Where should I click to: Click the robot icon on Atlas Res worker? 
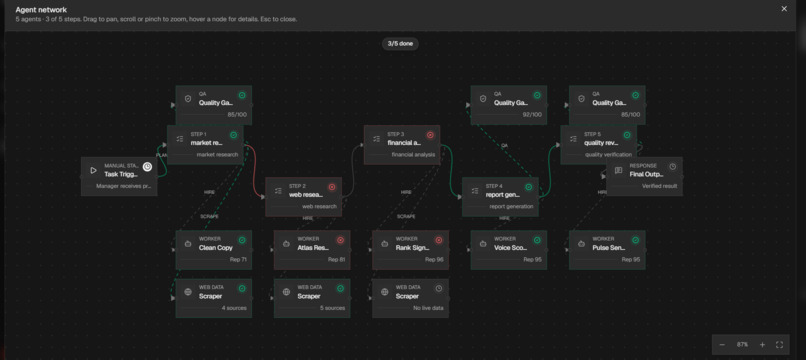[x=286, y=244]
